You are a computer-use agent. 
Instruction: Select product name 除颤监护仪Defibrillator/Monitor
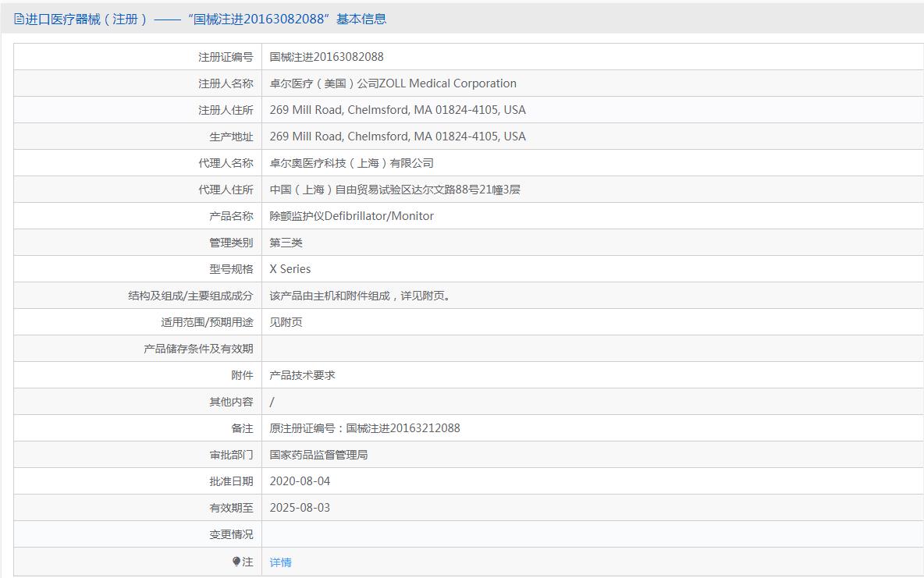point(352,216)
